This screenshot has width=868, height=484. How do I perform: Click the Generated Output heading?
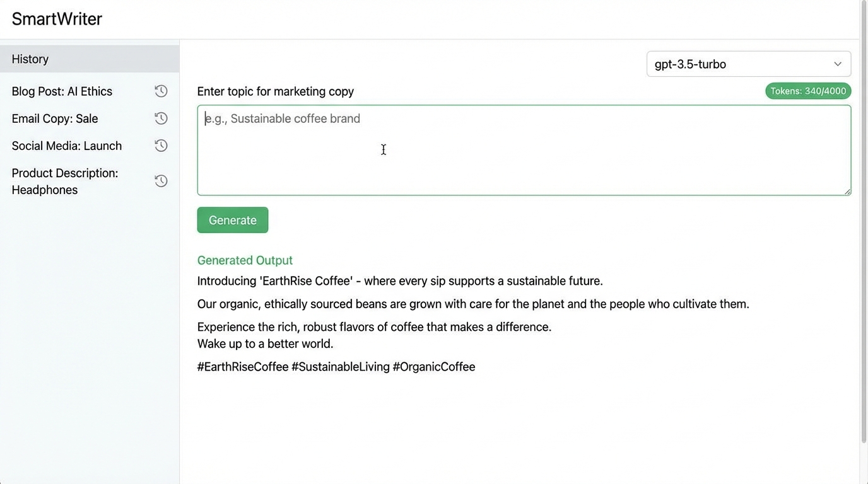coord(245,260)
